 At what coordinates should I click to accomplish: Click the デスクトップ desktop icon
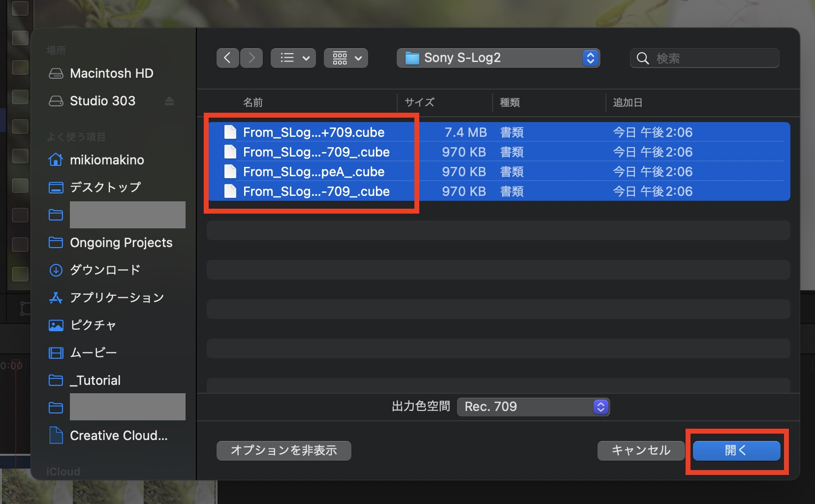pyautogui.click(x=56, y=188)
